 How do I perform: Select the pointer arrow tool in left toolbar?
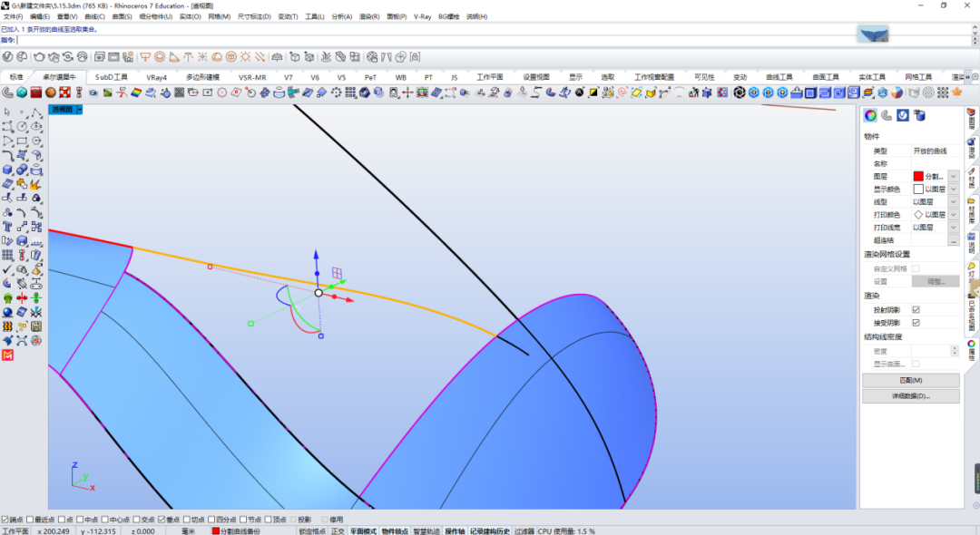7,112
